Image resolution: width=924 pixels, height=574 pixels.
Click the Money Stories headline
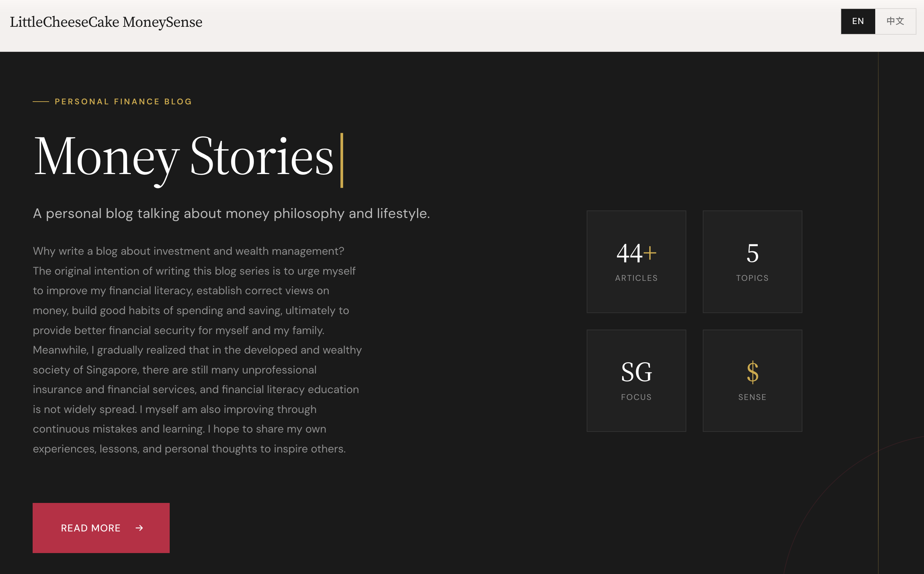[183, 157]
